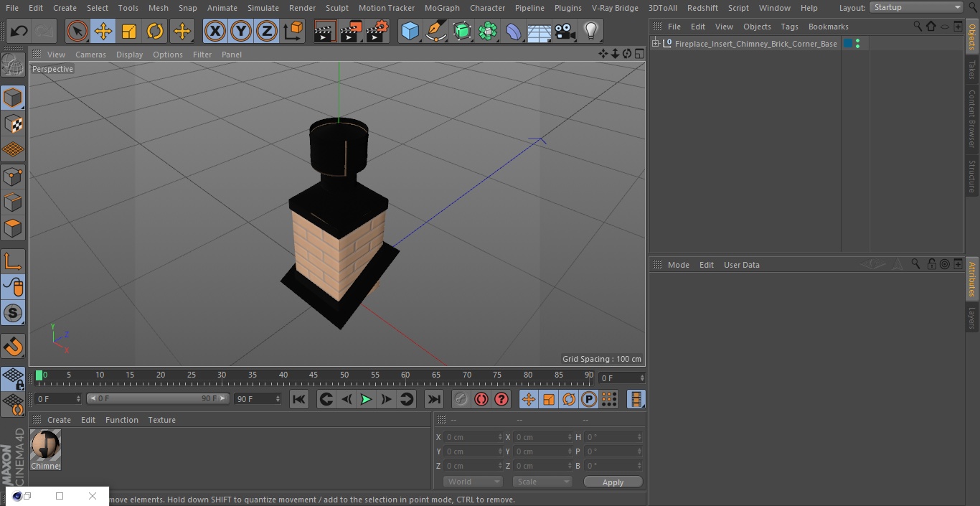Open the Render menu
The height and width of the screenshot is (506, 980).
pyautogui.click(x=303, y=8)
